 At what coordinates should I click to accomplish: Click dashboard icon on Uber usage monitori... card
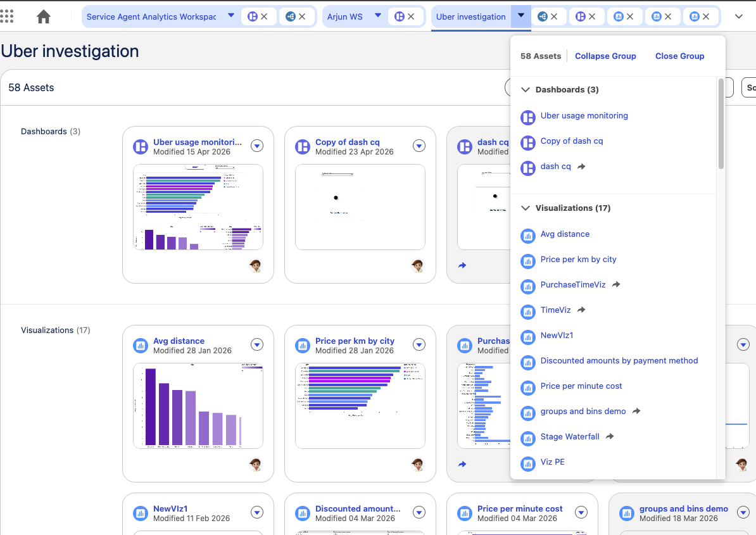[x=141, y=146]
